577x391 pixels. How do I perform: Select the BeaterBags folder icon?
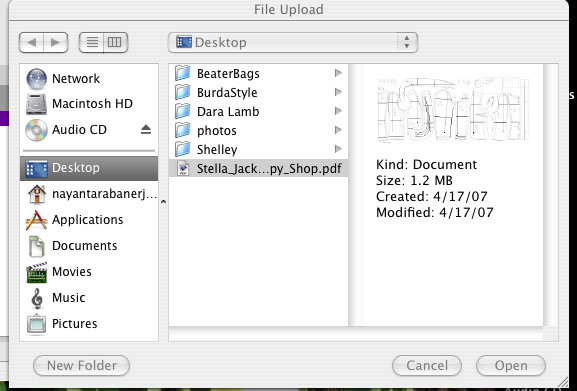tap(183, 74)
